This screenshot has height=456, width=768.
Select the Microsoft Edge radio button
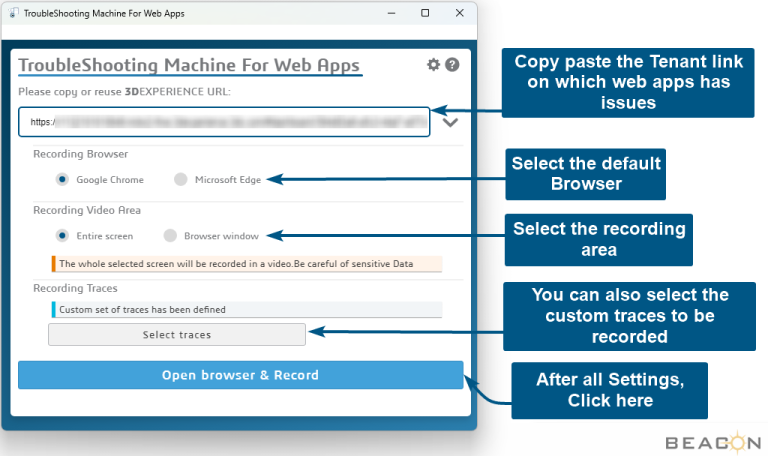click(x=181, y=179)
